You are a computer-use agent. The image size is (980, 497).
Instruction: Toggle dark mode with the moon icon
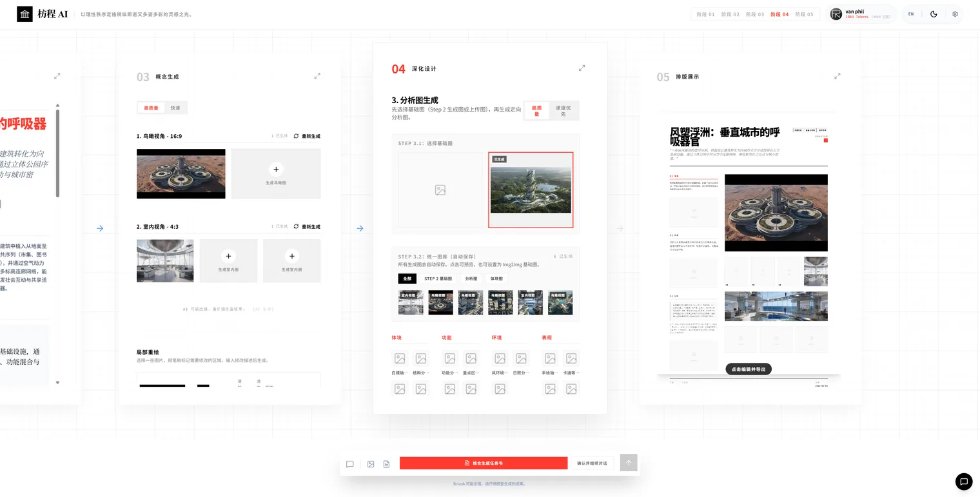click(x=934, y=14)
